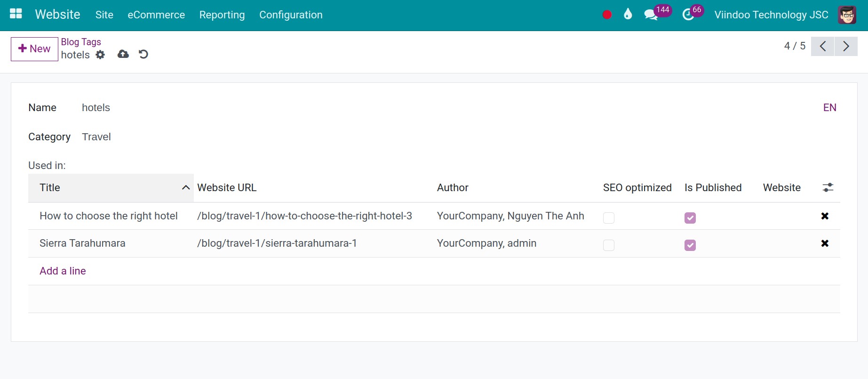Click the '/blog/travel-1/how-to-choose-the-right-hotel-3' URL cell
The width and height of the screenshot is (868, 379).
pyautogui.click(x=304, y=216)
